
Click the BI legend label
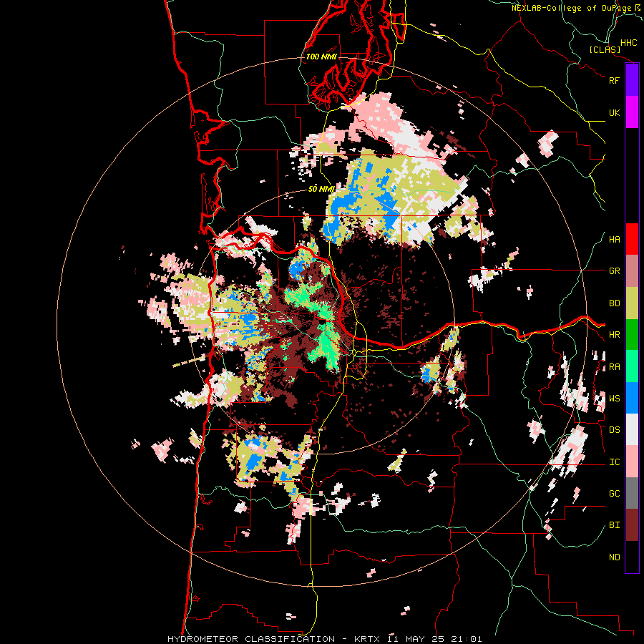pos(614,525)
